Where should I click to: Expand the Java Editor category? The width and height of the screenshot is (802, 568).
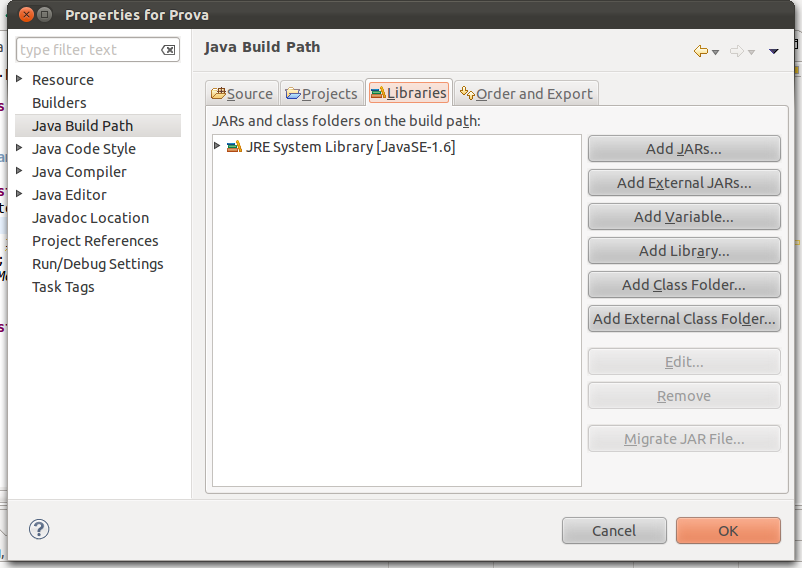21,195
